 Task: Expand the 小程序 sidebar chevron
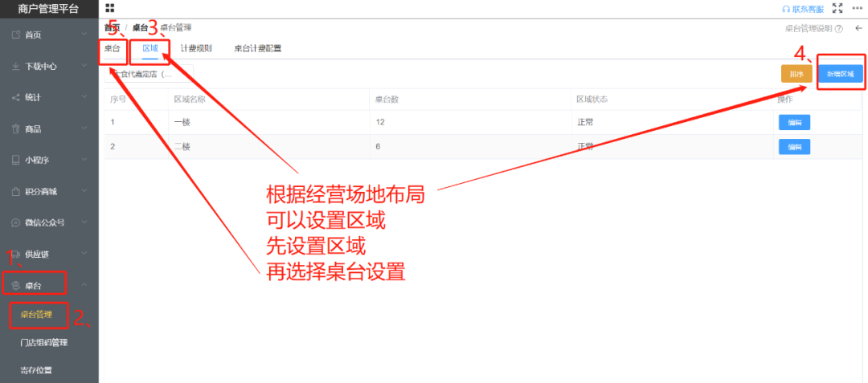pyautogui.click(x=84, y=160)
